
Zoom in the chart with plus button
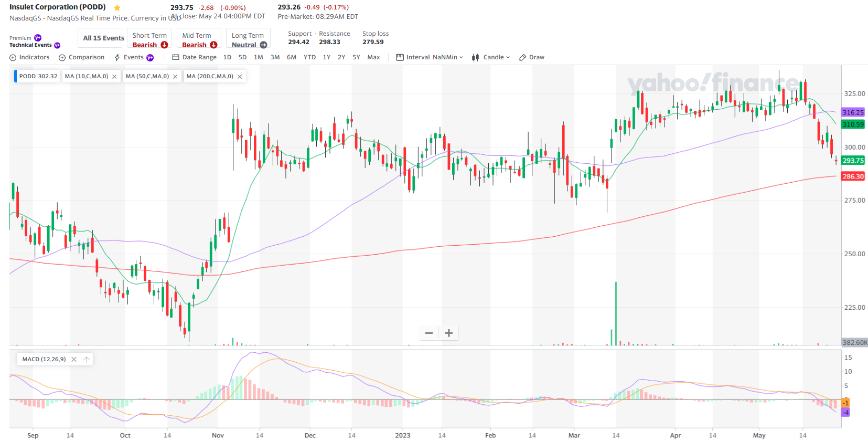tap(449, 333)
